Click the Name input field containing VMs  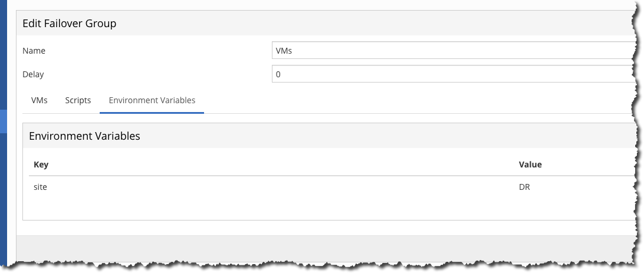click(x=448, y=51)
